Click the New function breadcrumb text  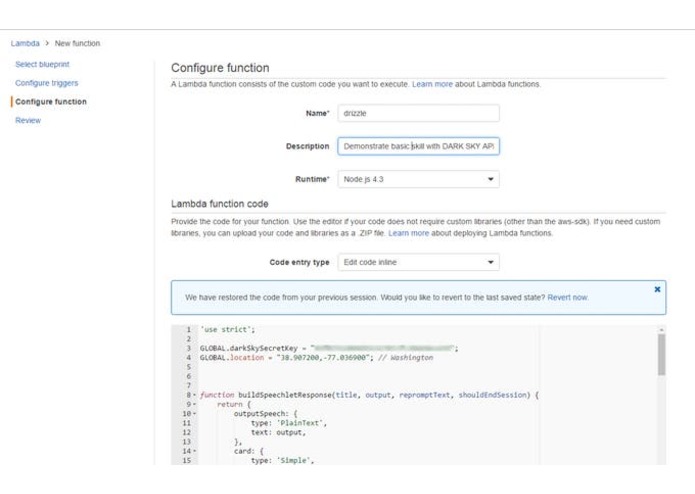(77, 43)
